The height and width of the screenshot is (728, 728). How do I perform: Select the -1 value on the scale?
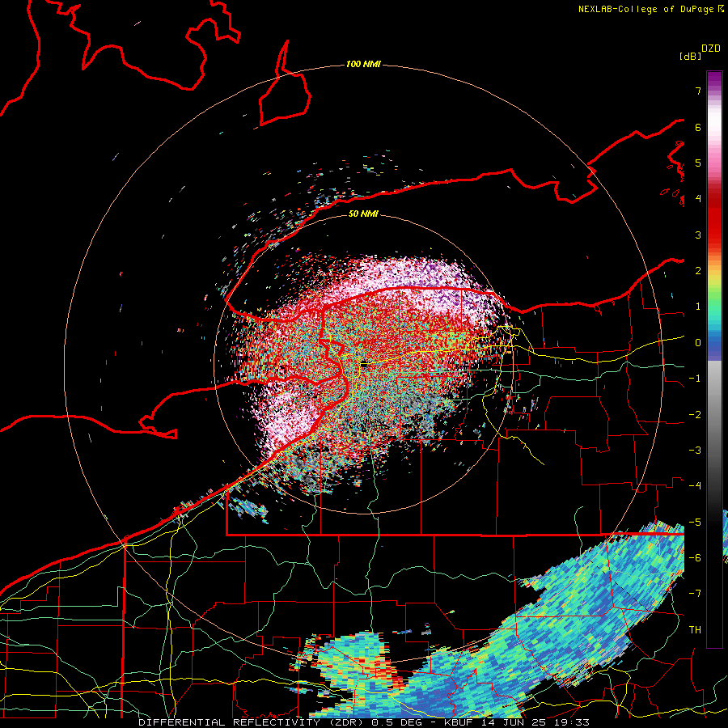(695, 379)
